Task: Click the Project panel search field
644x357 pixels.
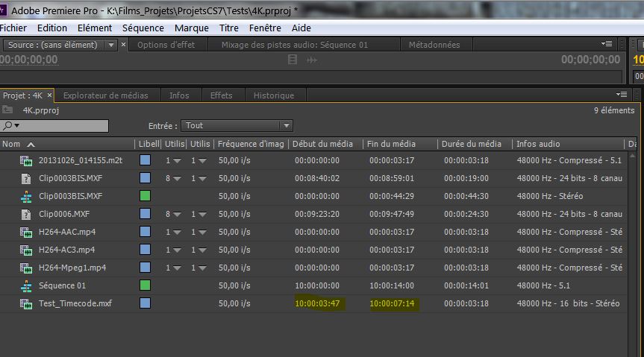Action: pos(54,126)
